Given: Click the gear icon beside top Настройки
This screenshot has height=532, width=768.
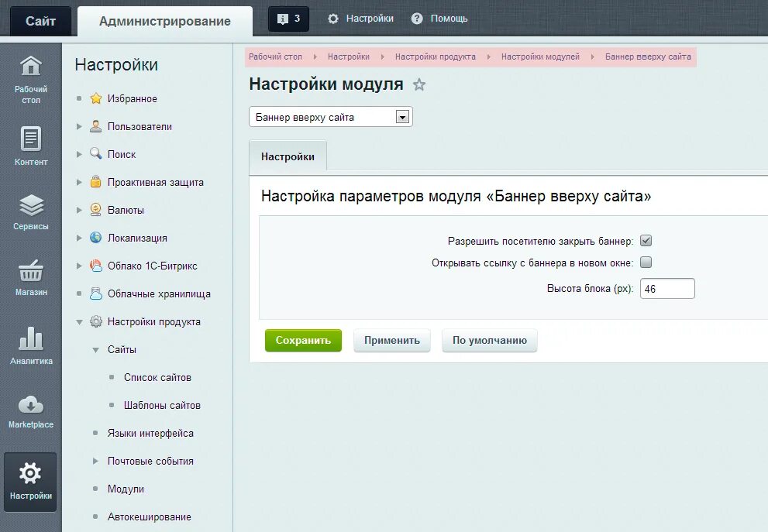Looking at the screenshot, I should pos(333,19).
